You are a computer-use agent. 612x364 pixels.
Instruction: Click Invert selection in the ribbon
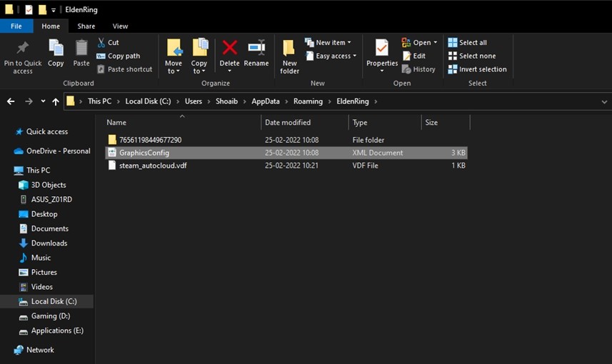point(477,69)
